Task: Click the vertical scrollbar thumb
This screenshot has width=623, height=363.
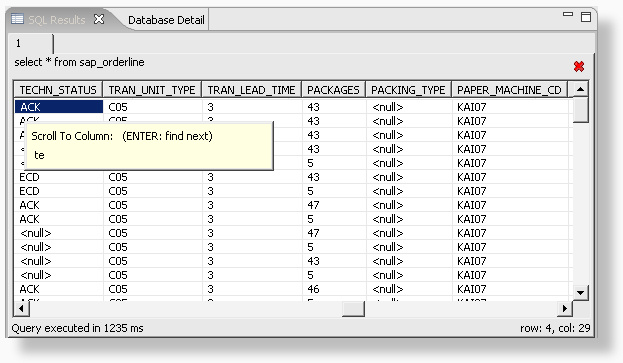Action: click(x=580, y=110)
